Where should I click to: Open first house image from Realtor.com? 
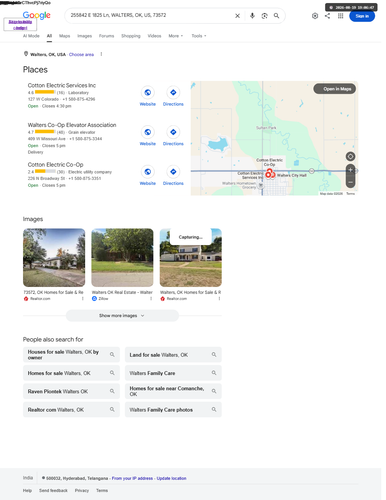pos(54,257)
